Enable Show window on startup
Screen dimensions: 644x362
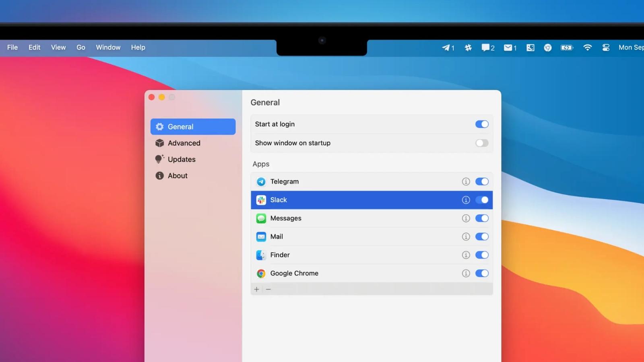pos(482,143)
